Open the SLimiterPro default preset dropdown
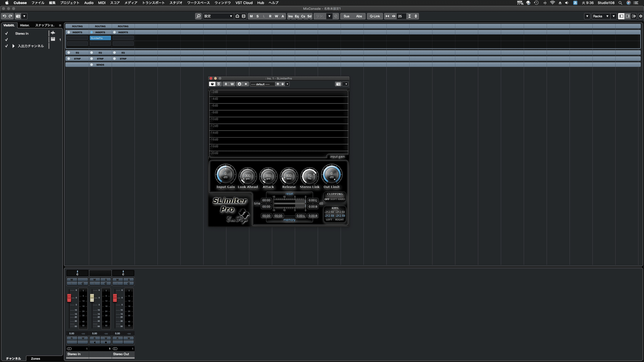 (262, 84)
